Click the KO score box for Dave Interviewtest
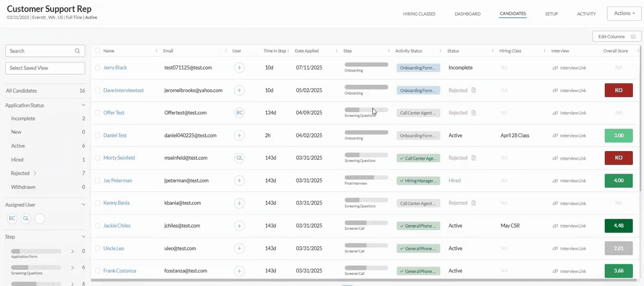This screenshot has height=286, width=644. pos(619,90)
